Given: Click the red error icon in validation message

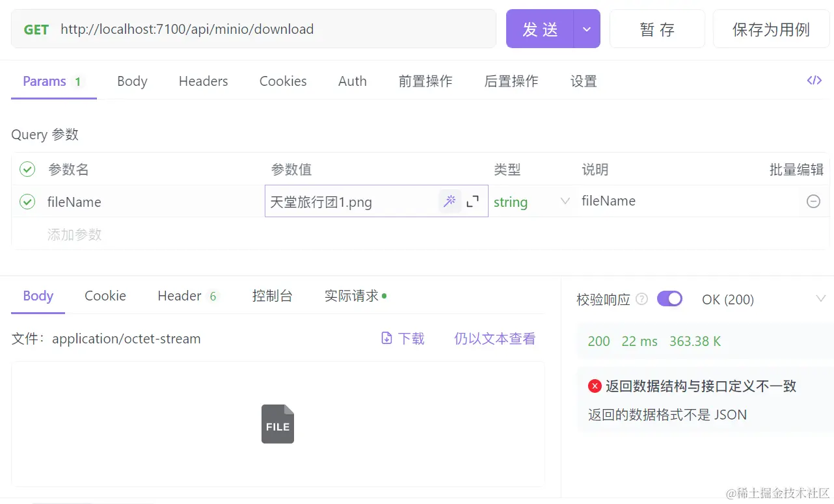Looking at the screenshot, I should [595, 386].
